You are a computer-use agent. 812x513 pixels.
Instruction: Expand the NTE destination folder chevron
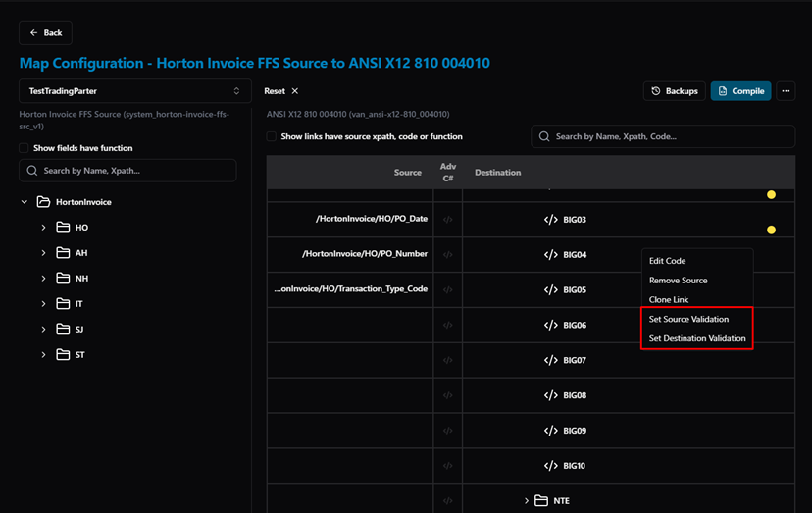pos(527,501)
